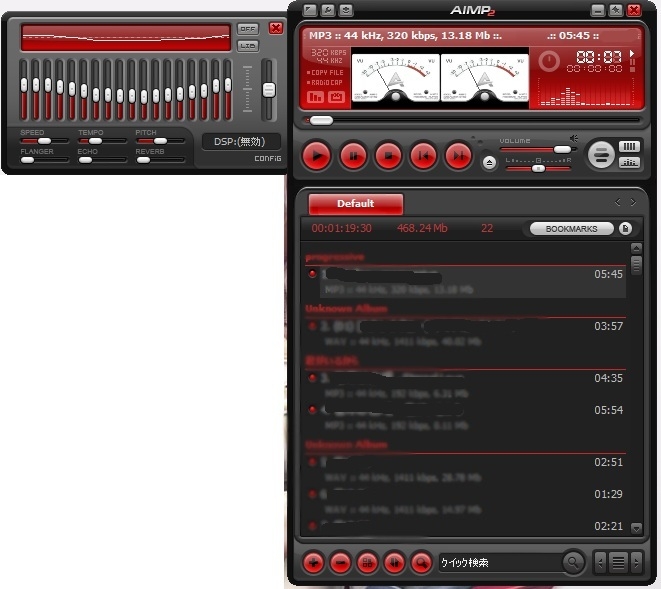Click the next playlist arrow at bottom
The width and height of the screenshot is (661, 589).
pyautogui.click(x=636, y=562)
